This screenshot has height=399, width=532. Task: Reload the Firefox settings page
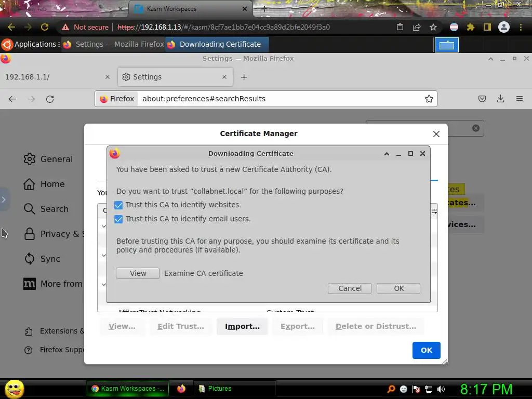(x=50, y=99)
